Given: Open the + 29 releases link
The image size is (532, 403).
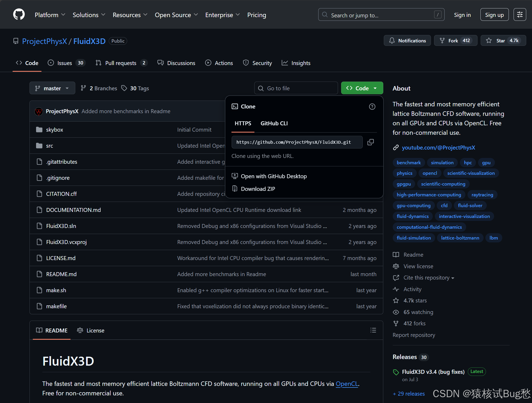Looking at the screenshot, I should (409, 394).
